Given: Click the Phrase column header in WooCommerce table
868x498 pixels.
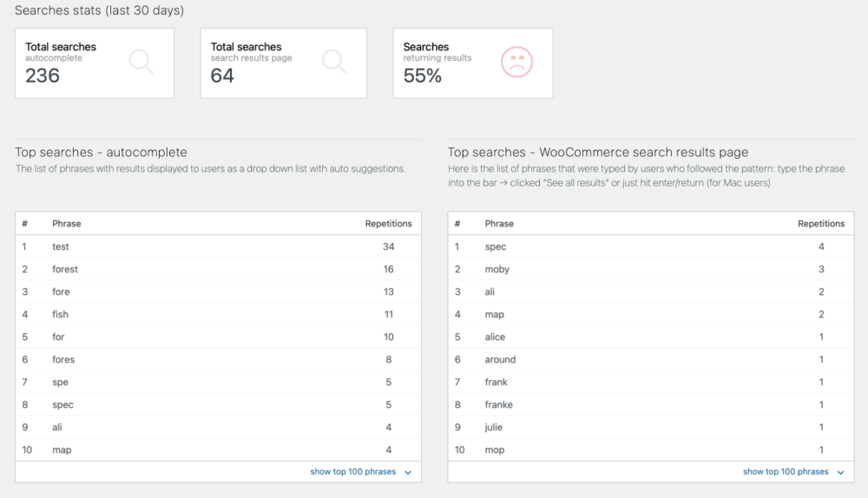Looking at the screenshot, I should pyautogui.click(x=499, y=224).
